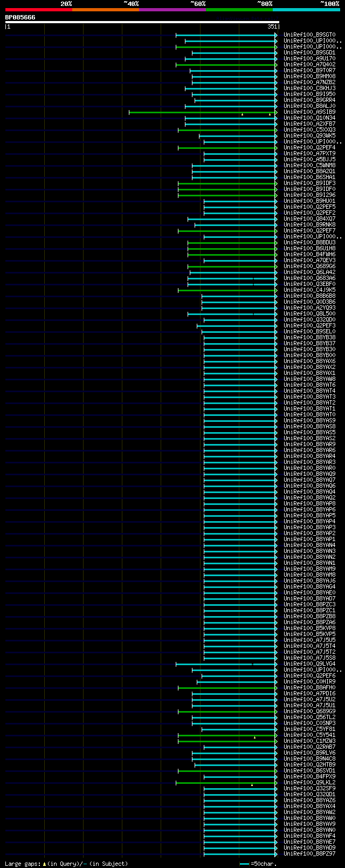Image resolution: width=345 pixels, height=868 pixels.
Task: Select the UniRef100_B9SEL0 label
Action: [x=309, y=332]
